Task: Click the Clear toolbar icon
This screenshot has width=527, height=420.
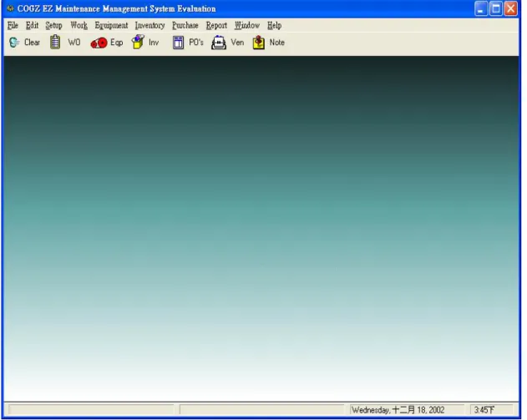Action: [14, 43]
